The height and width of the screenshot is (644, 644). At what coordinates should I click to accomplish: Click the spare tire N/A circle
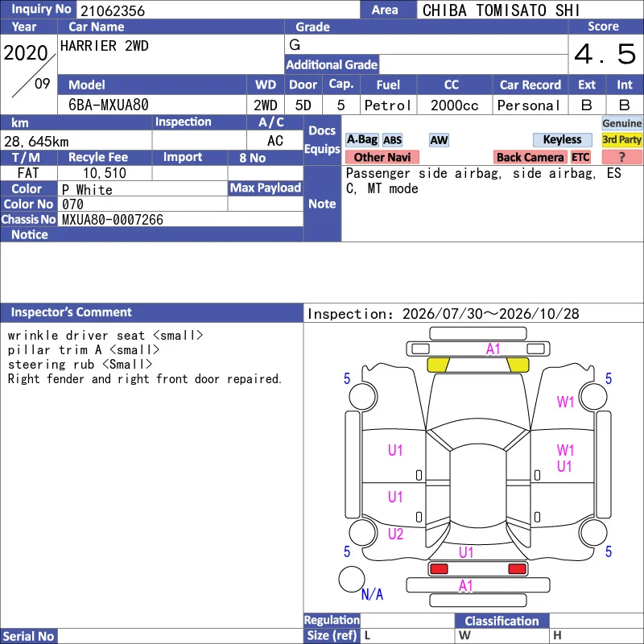point(352,579)
